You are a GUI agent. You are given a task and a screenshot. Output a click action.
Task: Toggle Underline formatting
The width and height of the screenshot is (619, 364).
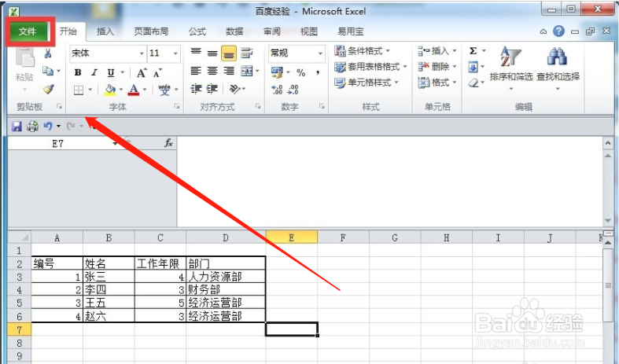click(111, 72)
